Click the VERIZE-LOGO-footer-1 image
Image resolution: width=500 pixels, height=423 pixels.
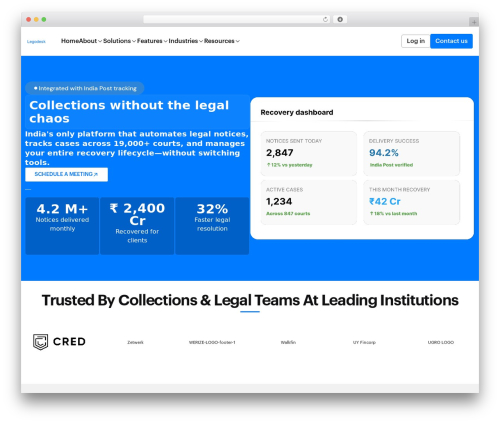pyautogui.click(x=212, y=342)
